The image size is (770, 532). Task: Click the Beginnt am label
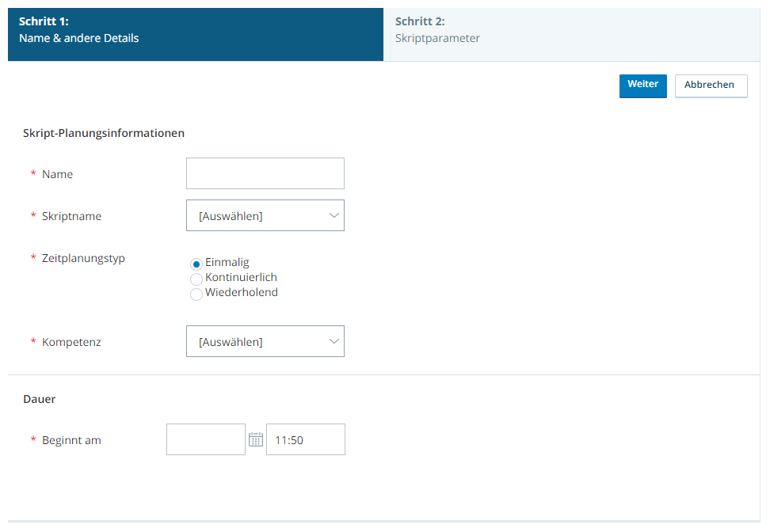[x=72, y=440]
